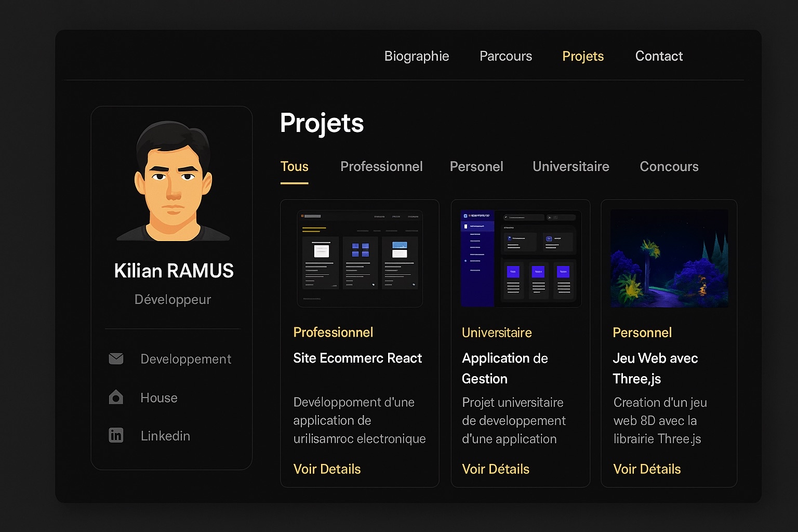The image size is (798, 532).
Task: Open Voir Détails for Application de Gestion
Action: tap(495, 469)
